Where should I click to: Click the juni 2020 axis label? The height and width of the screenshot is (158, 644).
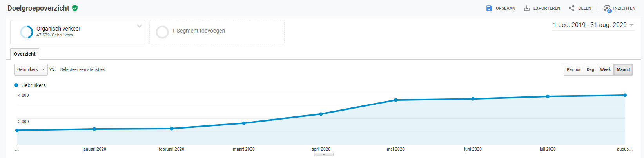pos(473,149)
